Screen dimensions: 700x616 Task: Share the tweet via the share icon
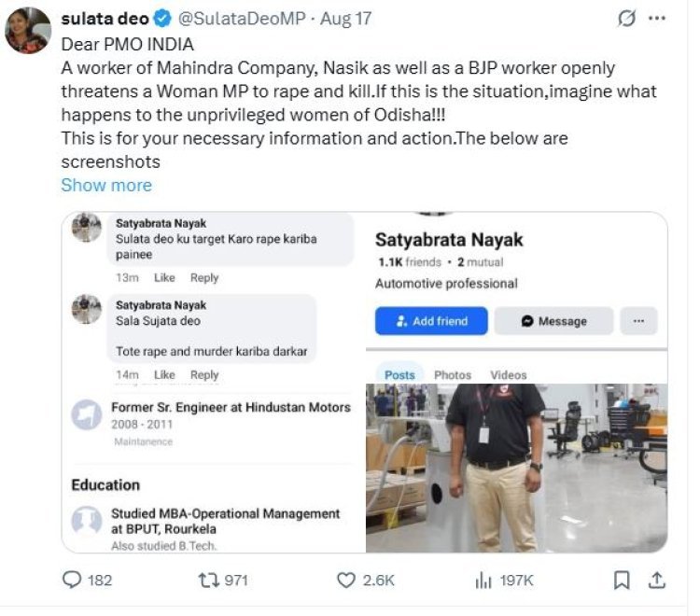[x=656, y=580]
